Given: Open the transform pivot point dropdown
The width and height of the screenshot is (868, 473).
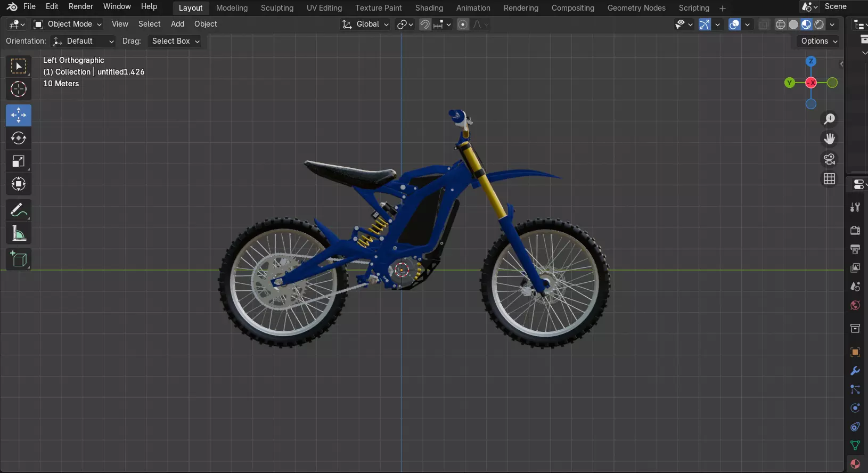Looking at the screenshot, I should (x=405, y=25).
